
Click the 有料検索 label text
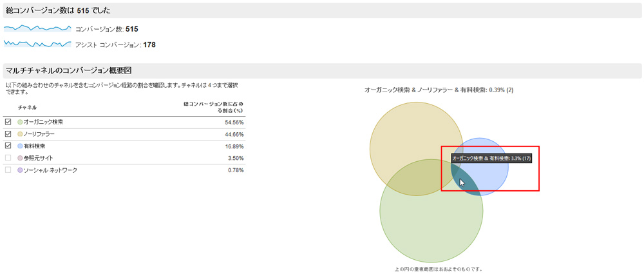(34, 146)
